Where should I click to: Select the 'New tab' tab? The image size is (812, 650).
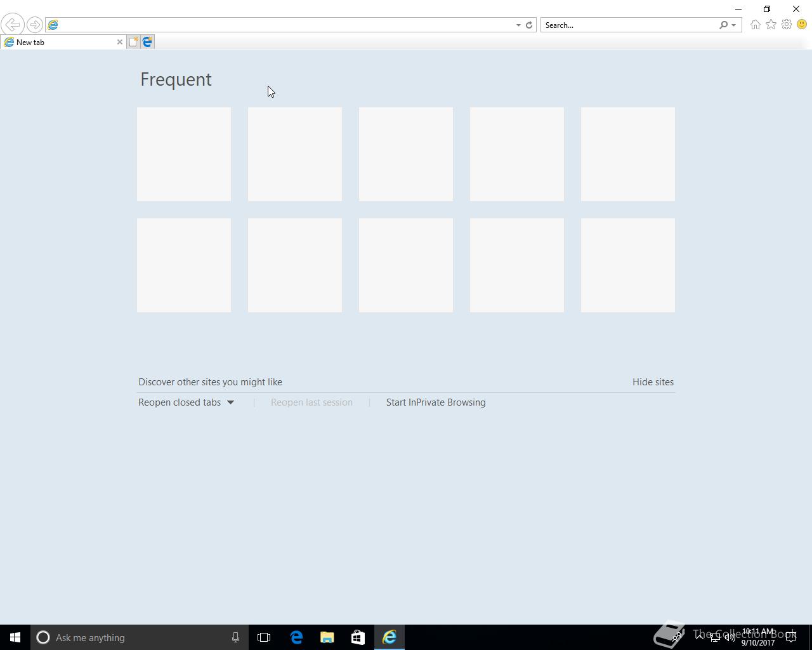pos(63,42)
